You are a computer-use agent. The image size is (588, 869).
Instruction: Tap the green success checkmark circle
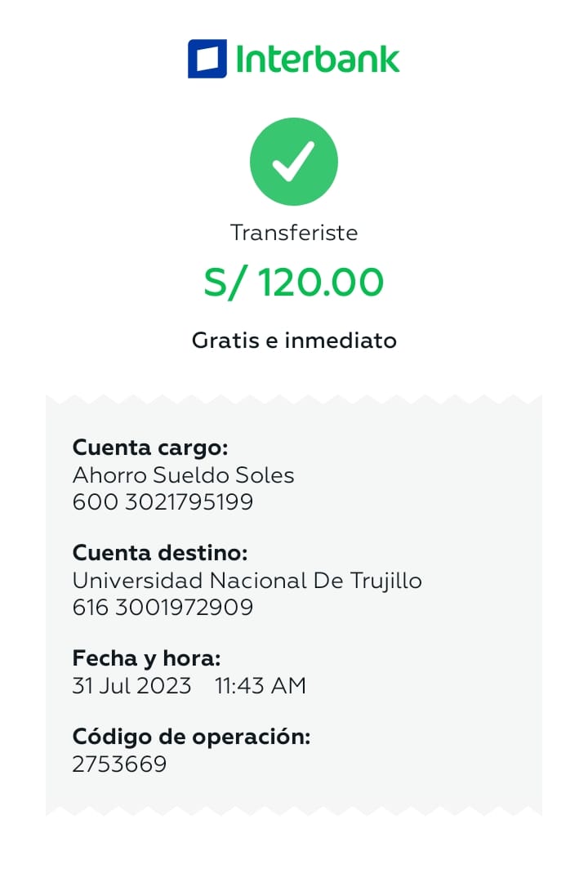294,162
